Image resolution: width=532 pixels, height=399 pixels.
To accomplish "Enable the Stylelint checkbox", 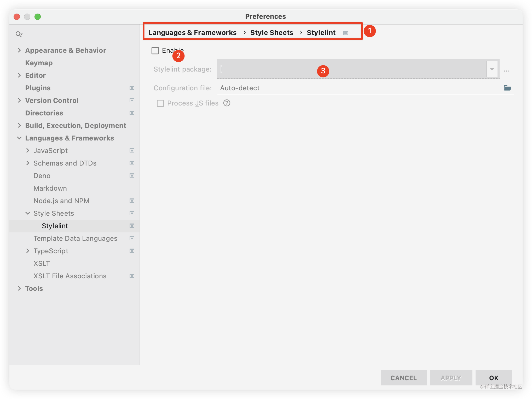I will pyautogui.click(x=155, y=51).
